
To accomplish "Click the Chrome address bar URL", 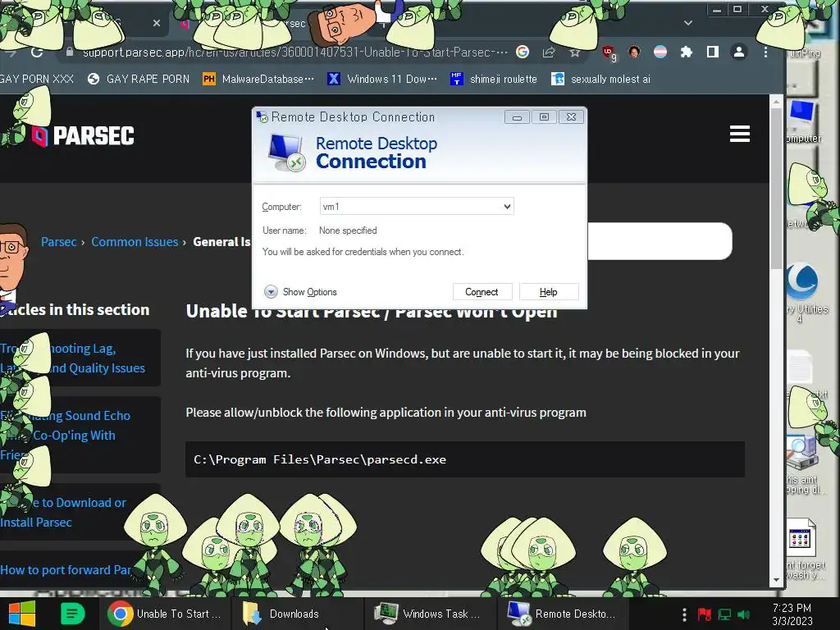I will point(294,52).
